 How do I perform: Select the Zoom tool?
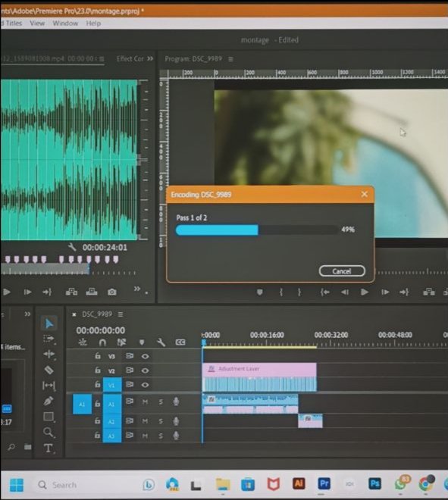click(49, 433)
